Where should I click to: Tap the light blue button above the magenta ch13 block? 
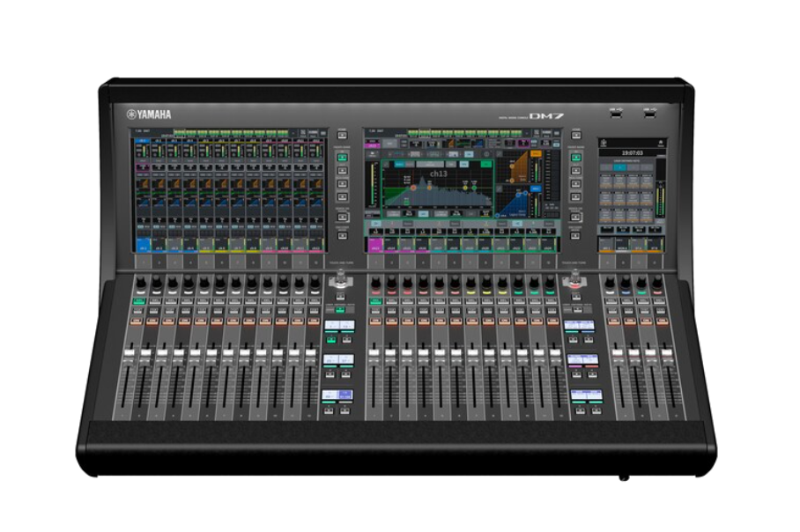(x=376, y=224)
